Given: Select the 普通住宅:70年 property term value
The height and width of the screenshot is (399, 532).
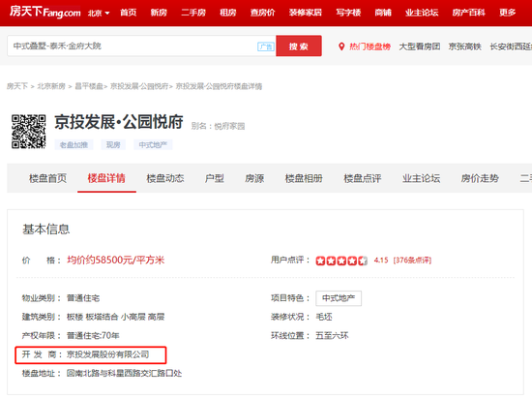Looking at the screenshot, I should point(93,336).
